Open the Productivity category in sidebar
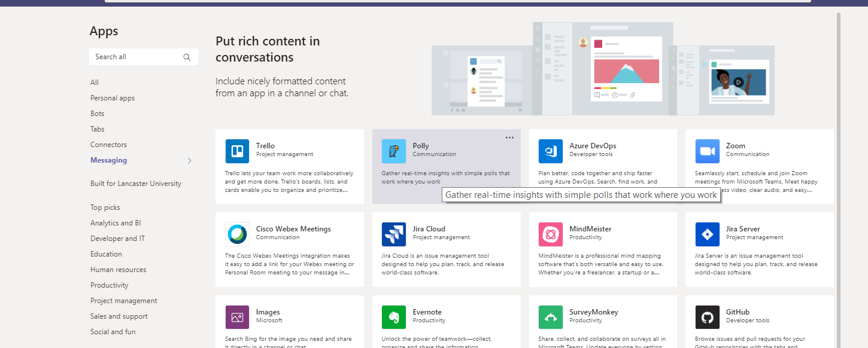This screenshot has width=868, height=348. [110, 285]
